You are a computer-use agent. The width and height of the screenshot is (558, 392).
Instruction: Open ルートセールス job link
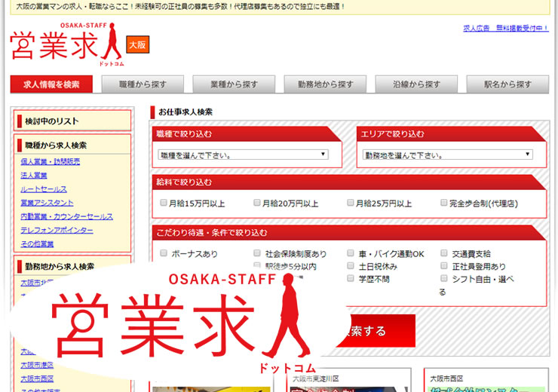coord(44,189)
